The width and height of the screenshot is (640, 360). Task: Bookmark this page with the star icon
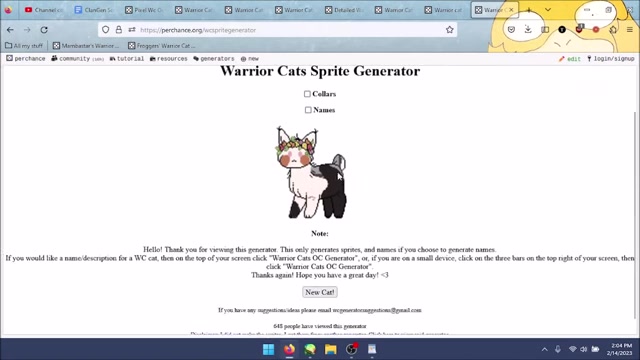point(449,30)
